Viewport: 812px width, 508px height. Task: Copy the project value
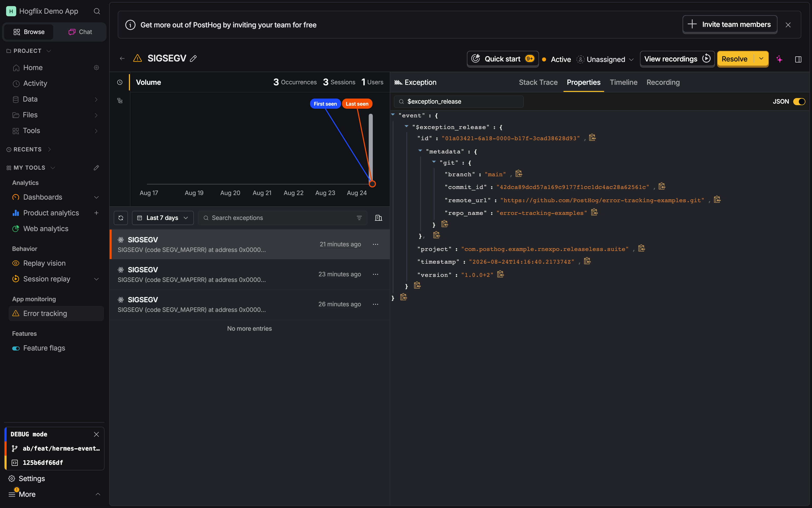(641, 248)
